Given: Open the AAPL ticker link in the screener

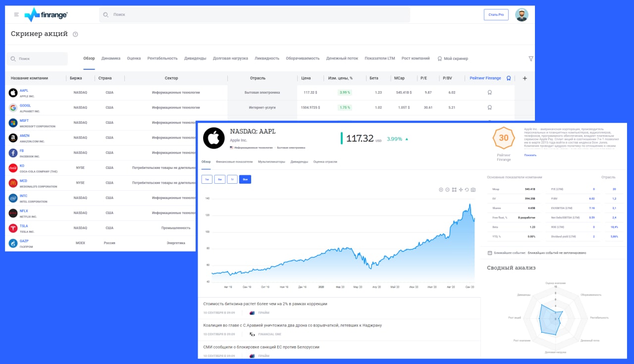Looking at the screenshot, I should coord(24,91).
